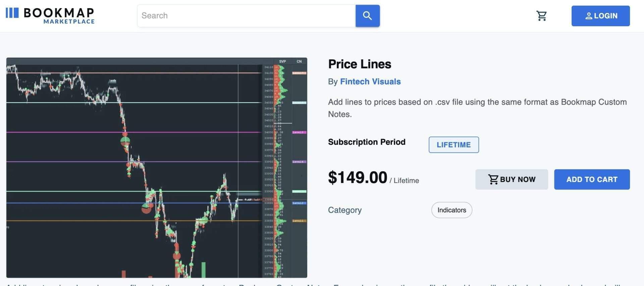Click the Price Lines product title
Viewport: 644px width, 286px height.
click(360, 64)
